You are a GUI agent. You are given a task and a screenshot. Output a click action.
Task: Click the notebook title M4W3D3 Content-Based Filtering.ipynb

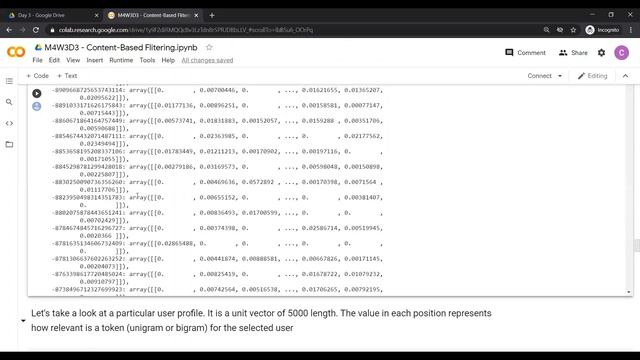120,47
